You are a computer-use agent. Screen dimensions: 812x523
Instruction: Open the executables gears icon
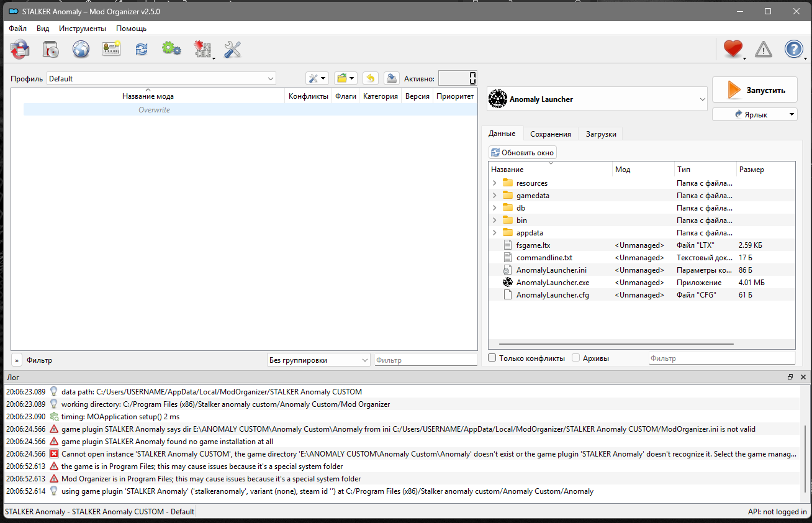pos(171,49)
